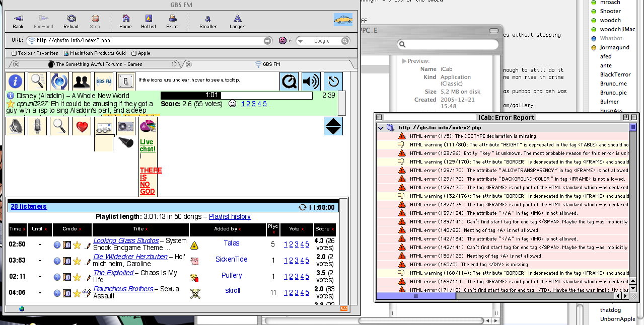Screen dimensions: 644x325
Task: Close the Something Awful Forums tab
Action: point(16,64)
